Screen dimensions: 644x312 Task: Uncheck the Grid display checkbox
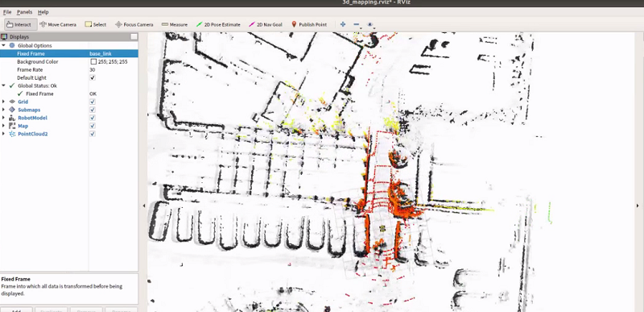(93, 102)
